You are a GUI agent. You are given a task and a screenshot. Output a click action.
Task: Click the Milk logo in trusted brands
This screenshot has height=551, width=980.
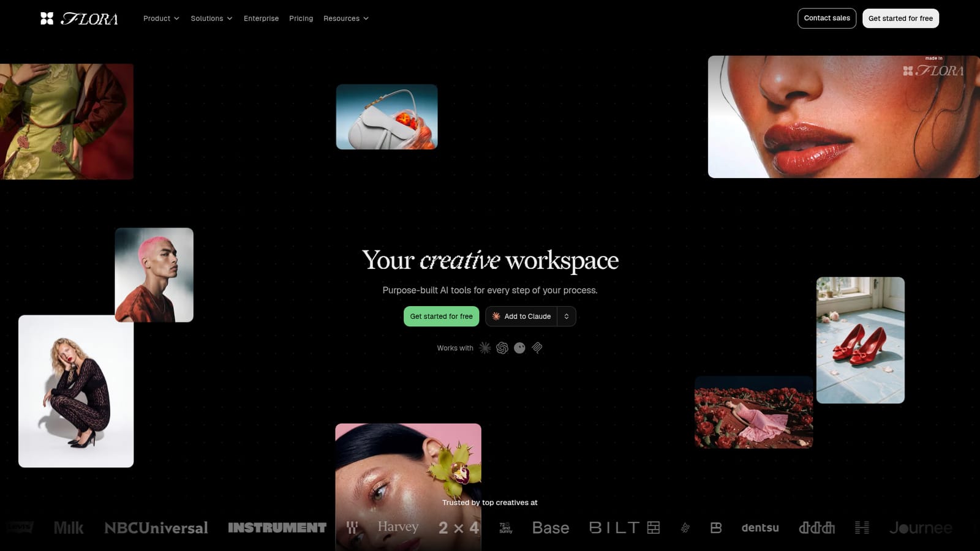pos(69,528)
